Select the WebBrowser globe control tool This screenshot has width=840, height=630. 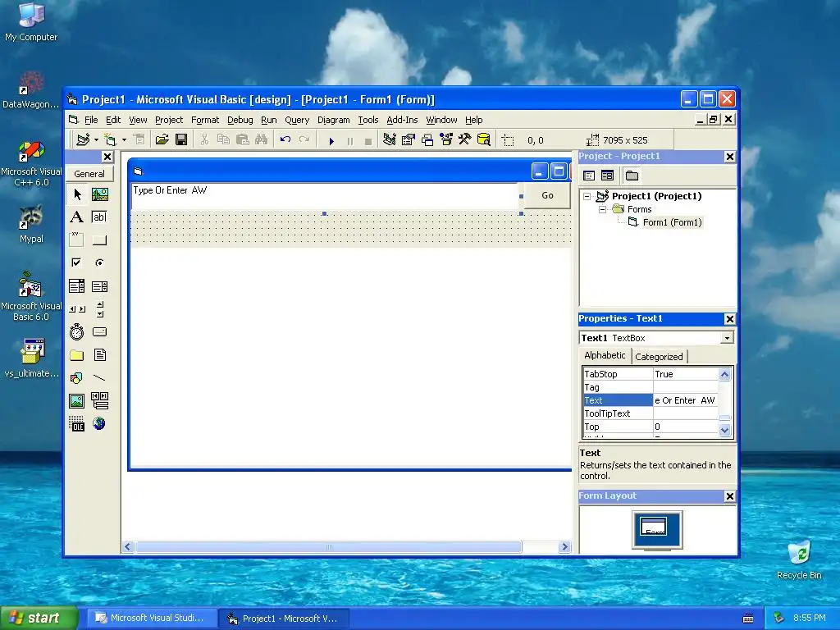click(x=99, y=424)
